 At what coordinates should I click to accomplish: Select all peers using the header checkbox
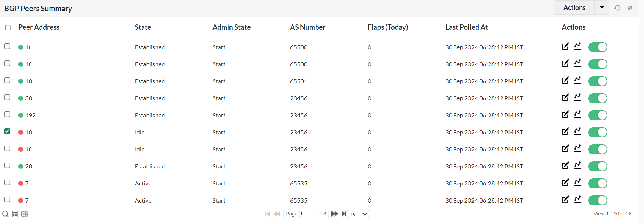7,27
